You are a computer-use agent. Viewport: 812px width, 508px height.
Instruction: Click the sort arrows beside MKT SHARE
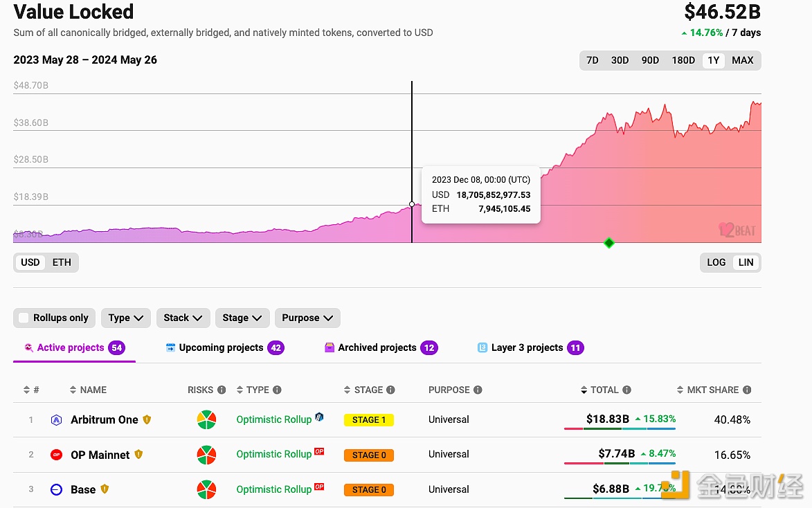tap(680, 390)
